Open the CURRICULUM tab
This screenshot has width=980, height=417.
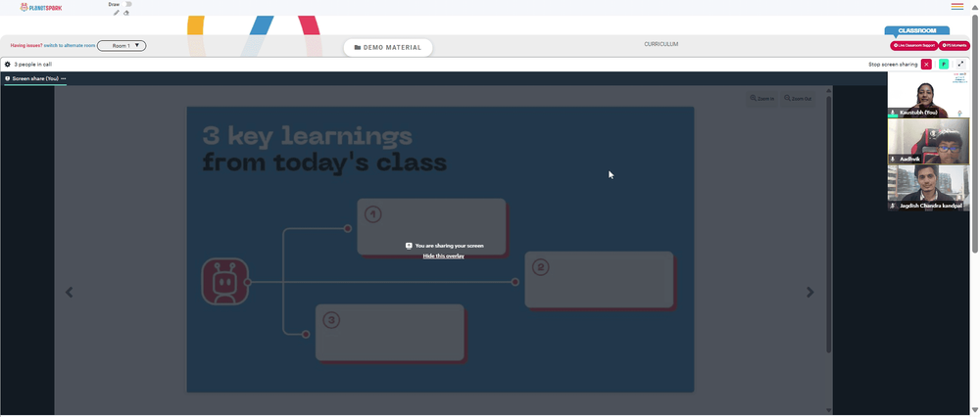tap(661, 44)
